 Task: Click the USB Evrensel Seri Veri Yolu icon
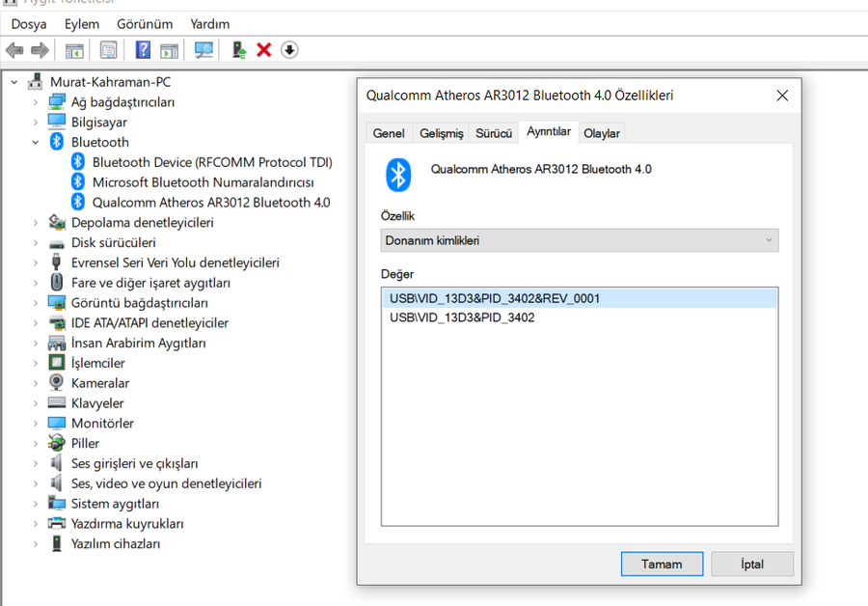point(56,262)
